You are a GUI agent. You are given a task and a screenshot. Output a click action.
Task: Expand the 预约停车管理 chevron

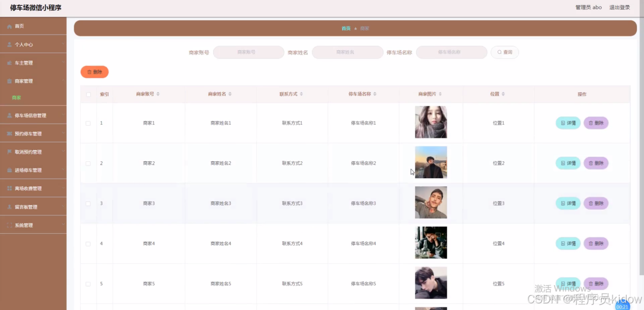[x=63, y=134]
